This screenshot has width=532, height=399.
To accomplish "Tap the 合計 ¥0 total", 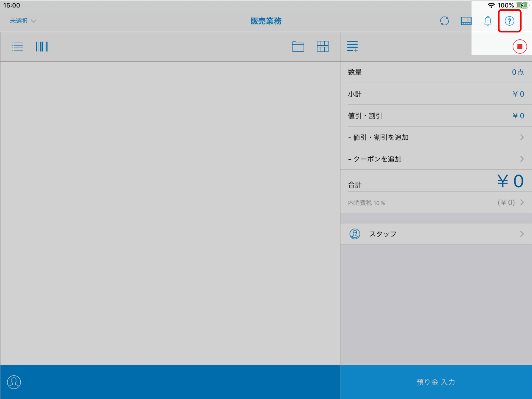I will click(436, 181).
